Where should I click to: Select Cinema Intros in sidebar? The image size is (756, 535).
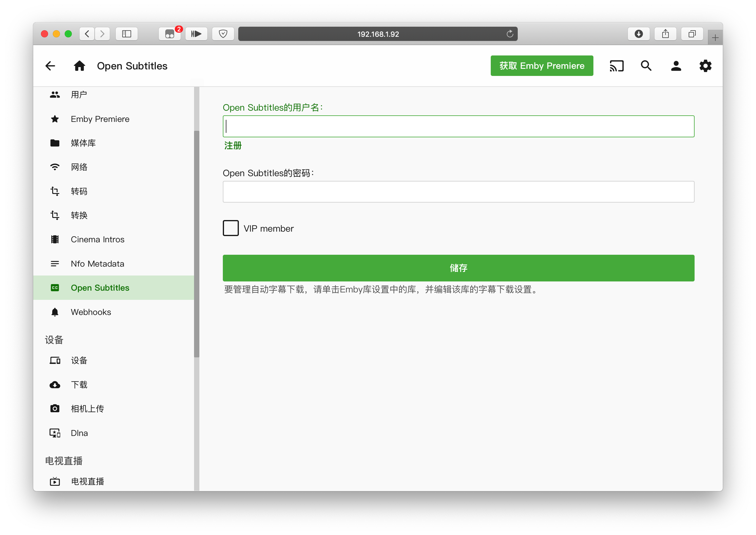(x=113, y=240)
